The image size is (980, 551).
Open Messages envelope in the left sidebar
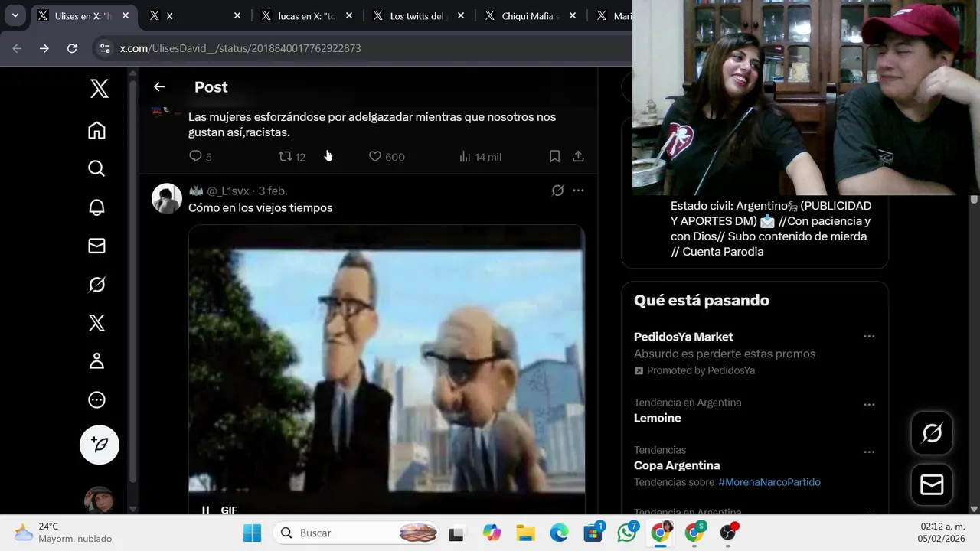[96, 246]
